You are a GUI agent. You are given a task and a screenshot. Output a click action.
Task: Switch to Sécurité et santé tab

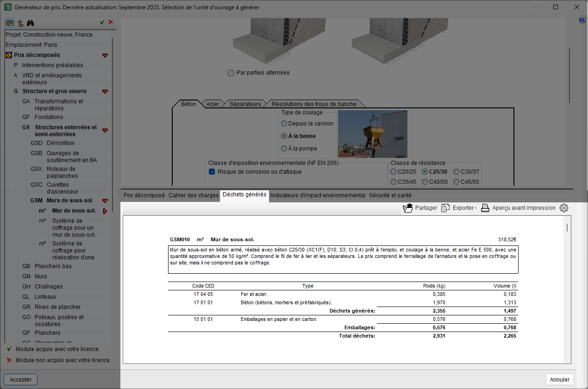pos(390,195)
